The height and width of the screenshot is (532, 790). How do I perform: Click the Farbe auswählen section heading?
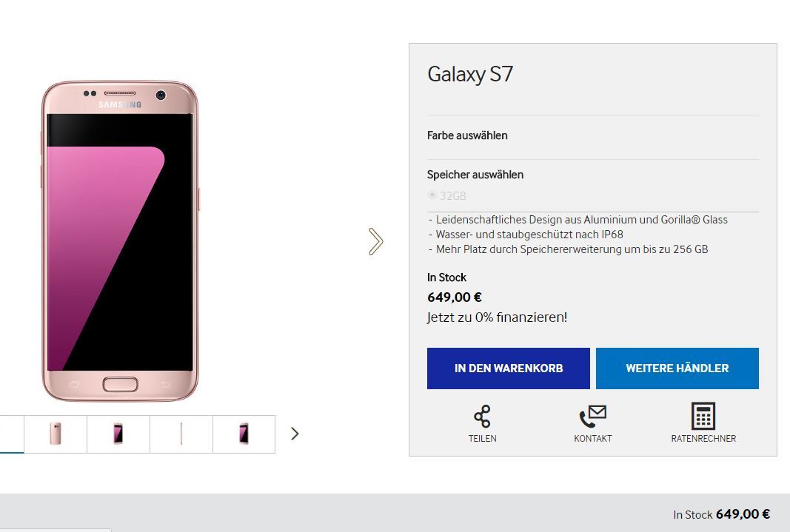tap(467, 135)
